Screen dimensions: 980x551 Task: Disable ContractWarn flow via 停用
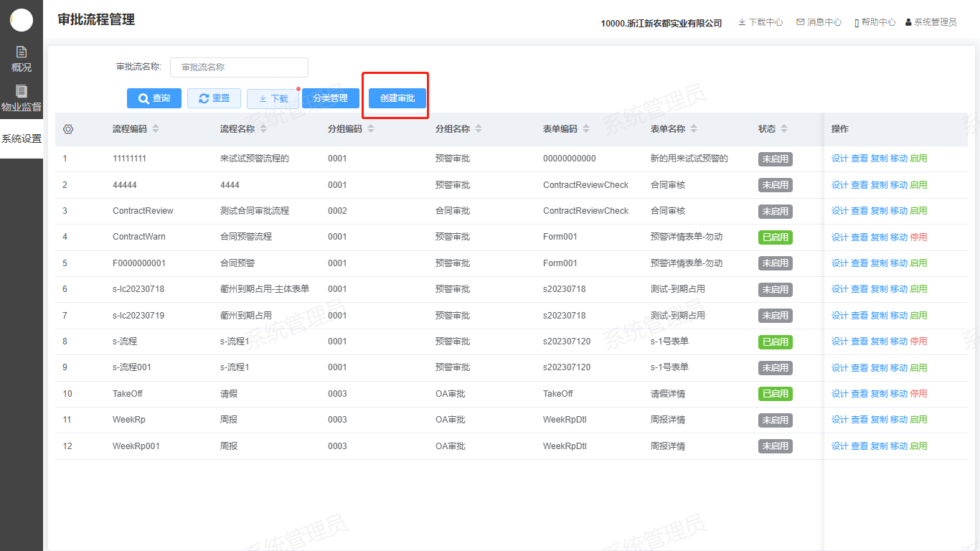[x=918, y=237]
